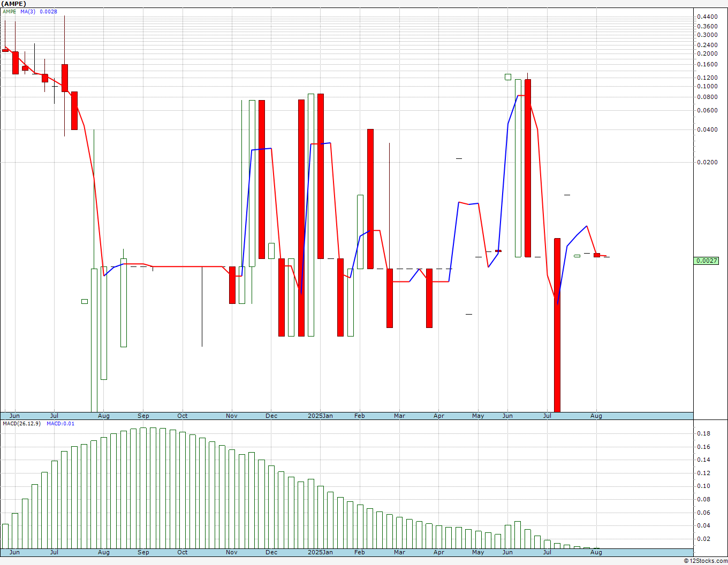Click Sep on the price chart time axis
This screenshot has width=728, height=565.
(143, 416)
